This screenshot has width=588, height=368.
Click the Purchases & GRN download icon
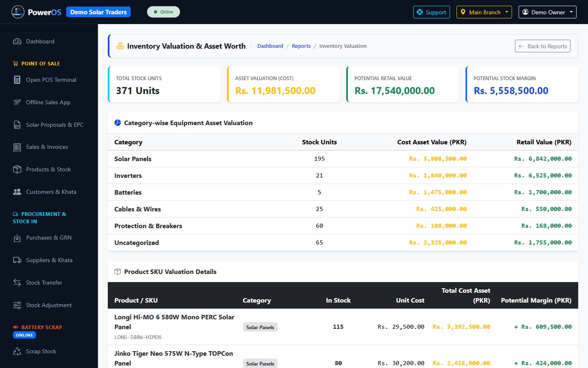pyautogui.click(x=17, y=238)
